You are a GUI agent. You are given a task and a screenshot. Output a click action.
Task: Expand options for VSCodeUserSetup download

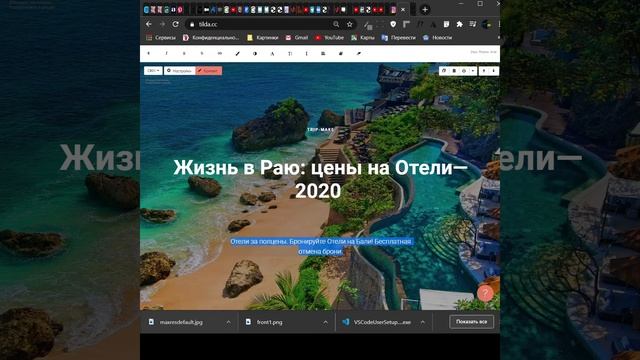point(423,322)
